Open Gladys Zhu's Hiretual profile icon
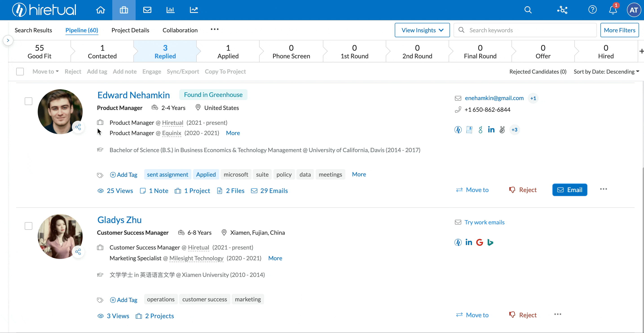Screen dimensions: 644x333 click(458, 242)
